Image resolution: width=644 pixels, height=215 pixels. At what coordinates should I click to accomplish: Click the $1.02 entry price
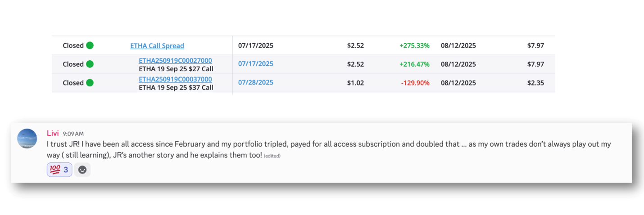355,83
